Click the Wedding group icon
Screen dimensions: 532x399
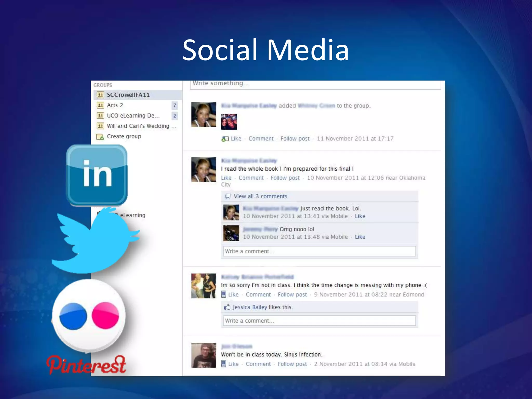coord(100,126)
